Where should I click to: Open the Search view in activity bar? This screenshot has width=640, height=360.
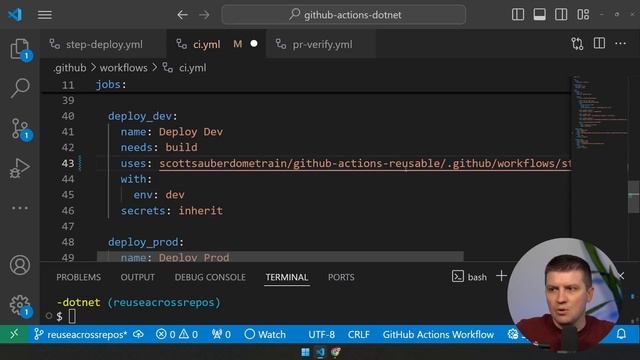pyautogui.click(x=20, y=88)
